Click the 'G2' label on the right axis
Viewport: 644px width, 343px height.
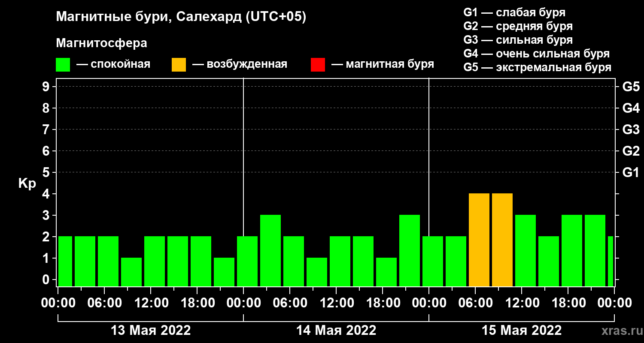pos(631,151)
